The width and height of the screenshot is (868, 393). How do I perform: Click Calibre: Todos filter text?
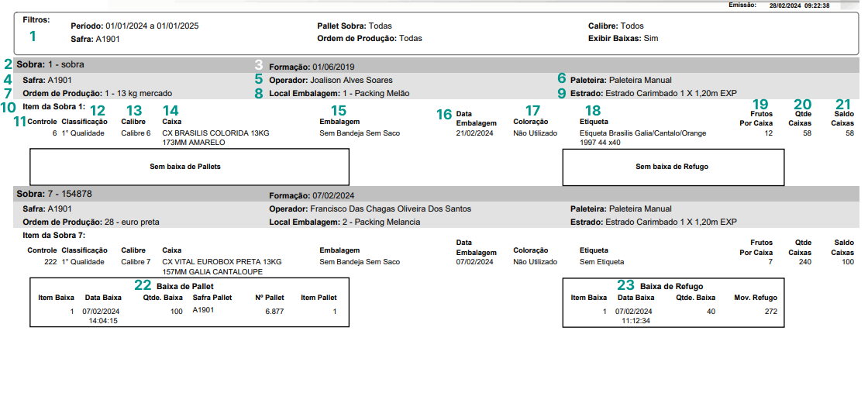click(615, 26)
